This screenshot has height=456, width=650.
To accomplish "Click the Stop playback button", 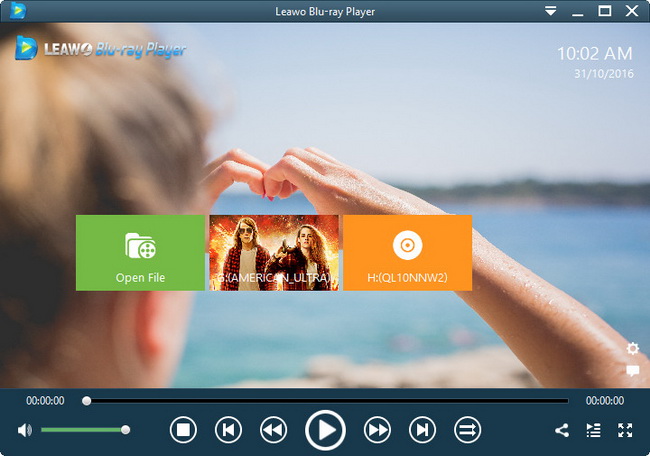I will 183,430.
